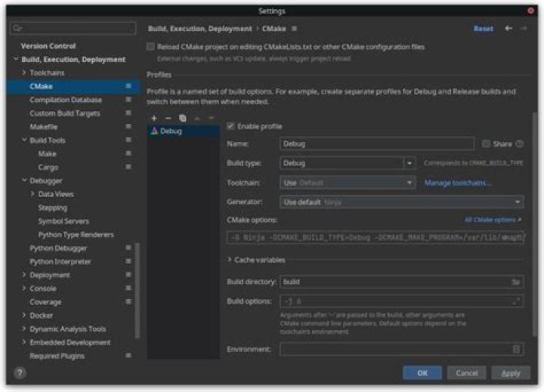
Task: Click project icon on CMake sidebar row
Action: (x=128, y=86)
